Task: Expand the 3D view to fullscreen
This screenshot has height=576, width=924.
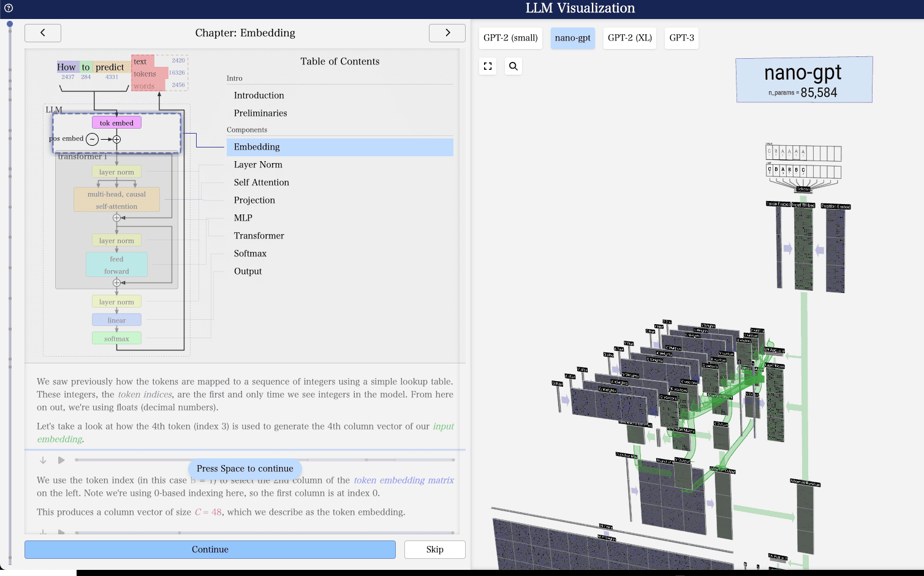Action: coord(488,66)
